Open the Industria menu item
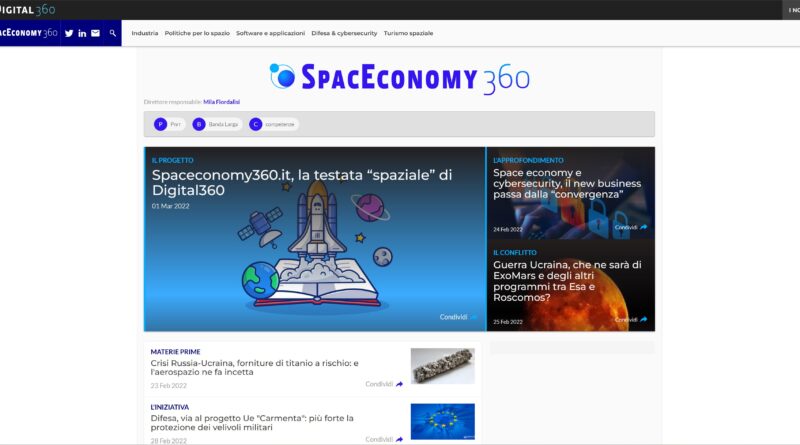800x445 pixels. click(x=145, y=33)
